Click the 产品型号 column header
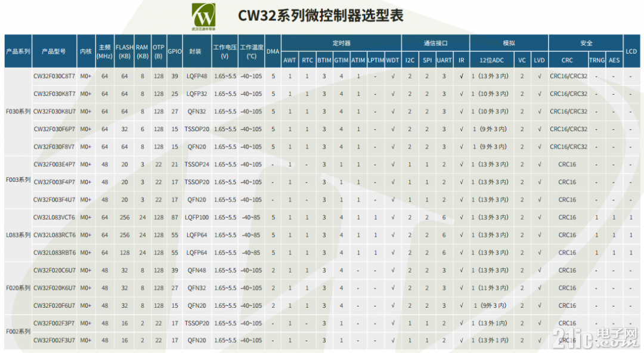Image resolution: width=644 pixels, height=353 pixels. pos(54,51)
